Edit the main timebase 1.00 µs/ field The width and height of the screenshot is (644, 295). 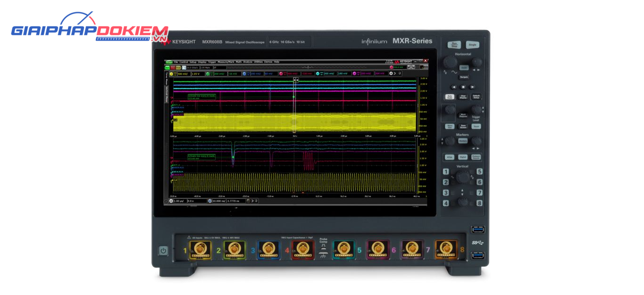(x=180, y=201)
